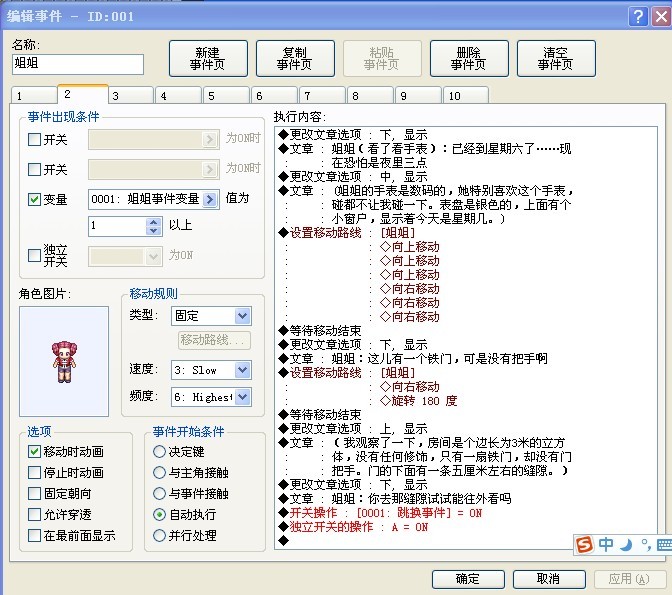Check 固定朝向 option
672x595 pixels.
pyautogui.click(x=34, y=493)
